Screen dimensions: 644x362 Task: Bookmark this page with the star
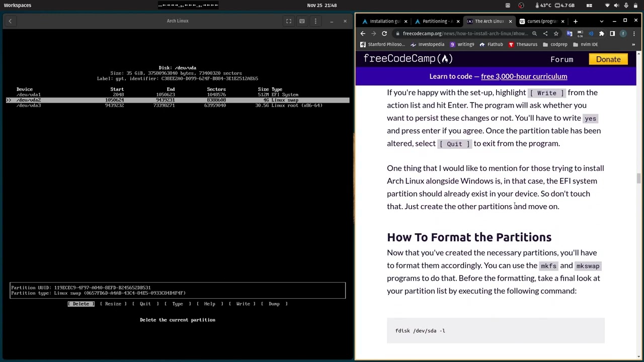tap(556, 34)
